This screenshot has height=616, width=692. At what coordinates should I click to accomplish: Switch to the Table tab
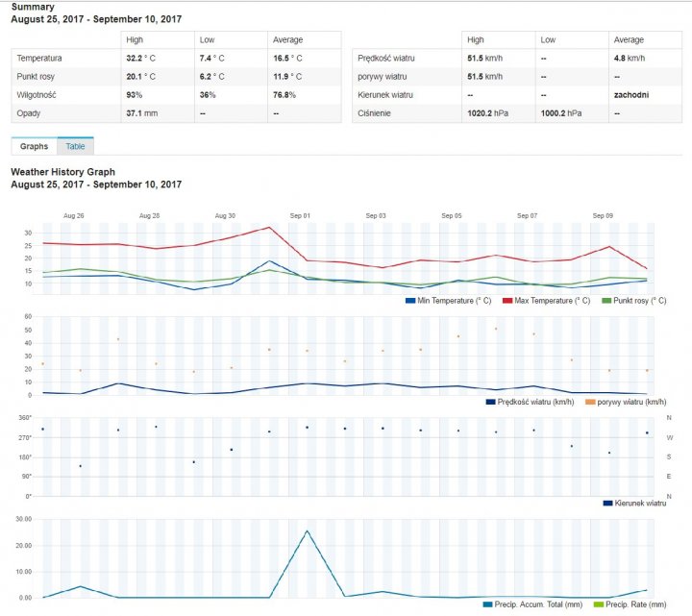tap(75, 146)
